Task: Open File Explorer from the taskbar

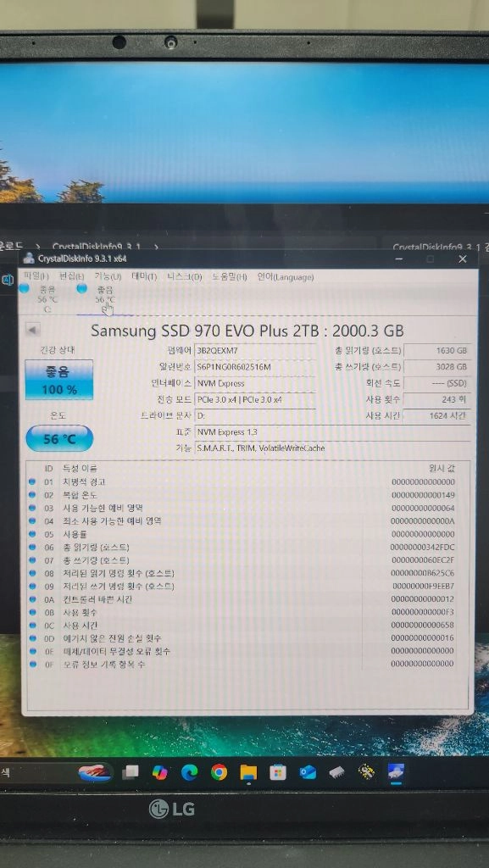Action: coord(248,771)
